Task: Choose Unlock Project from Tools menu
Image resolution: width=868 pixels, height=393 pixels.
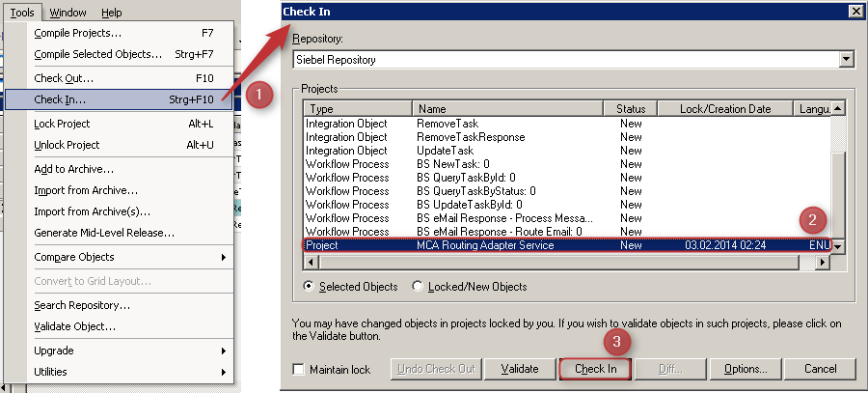Action: [119, 145]
